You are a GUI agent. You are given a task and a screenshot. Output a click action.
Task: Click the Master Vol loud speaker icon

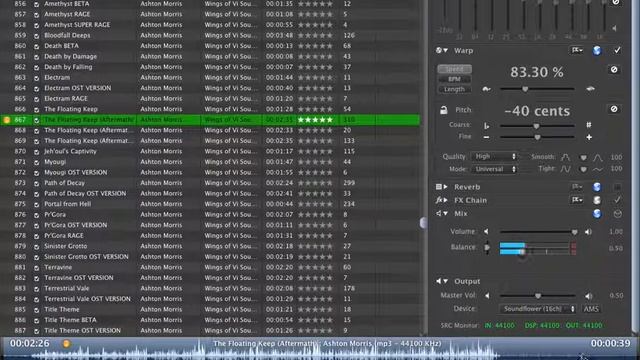[588, 296]
